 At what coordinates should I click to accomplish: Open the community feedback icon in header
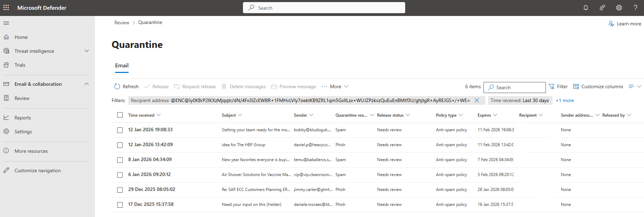(602, 8)
